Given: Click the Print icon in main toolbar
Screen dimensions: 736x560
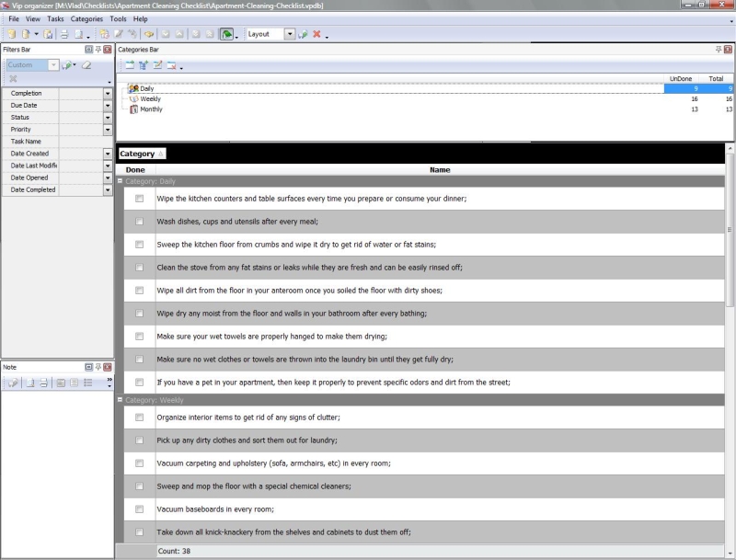Looking at the screenshot, I should tap(64, 34).
